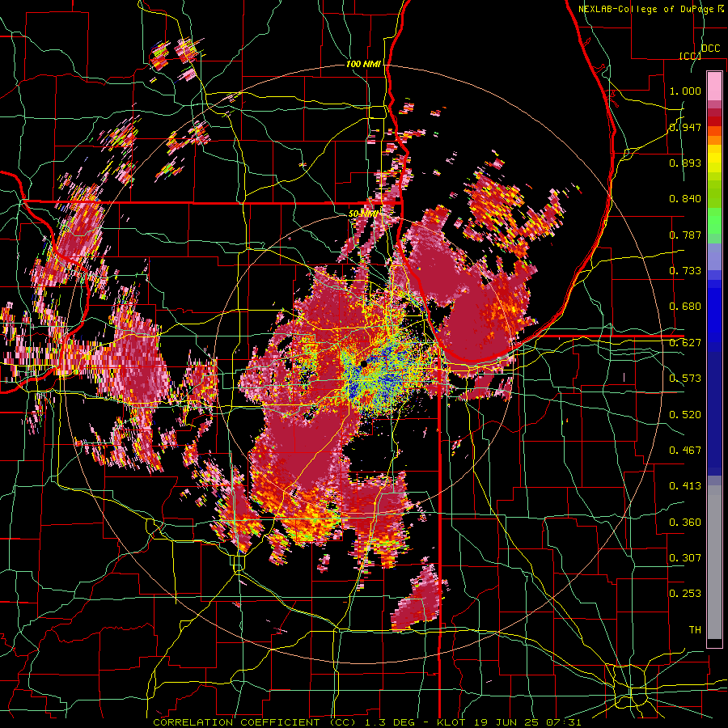
Task: Select the 0.360 scale value
Action: click(685, 523)
